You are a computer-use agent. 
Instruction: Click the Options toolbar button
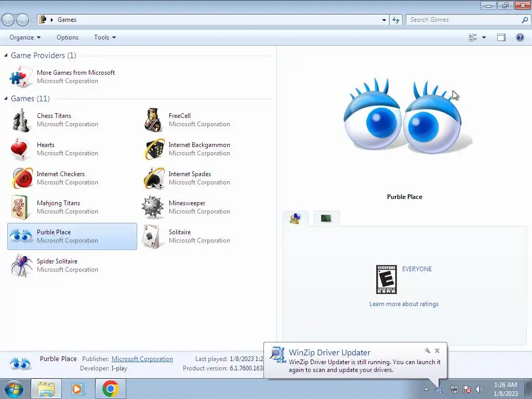[68, 37]
